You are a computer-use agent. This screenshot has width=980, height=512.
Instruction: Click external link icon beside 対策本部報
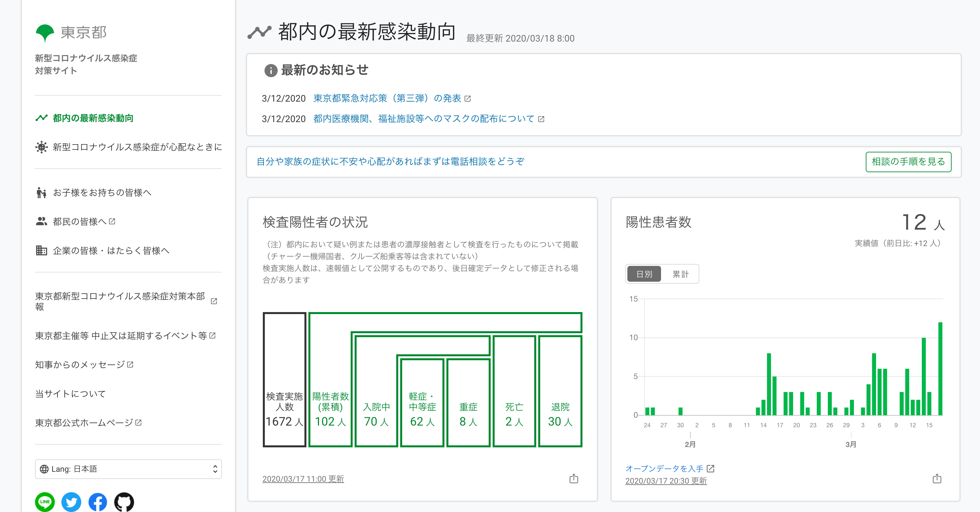tap(214, 301)
